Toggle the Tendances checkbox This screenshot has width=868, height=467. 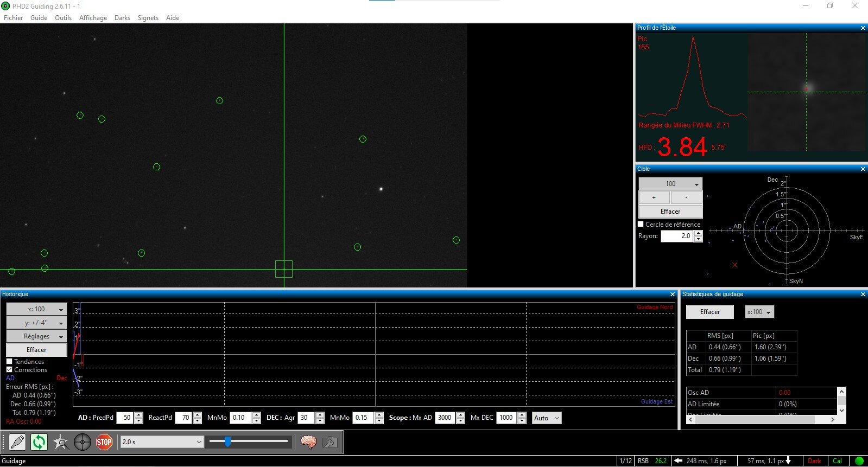(x=9, y=361)
